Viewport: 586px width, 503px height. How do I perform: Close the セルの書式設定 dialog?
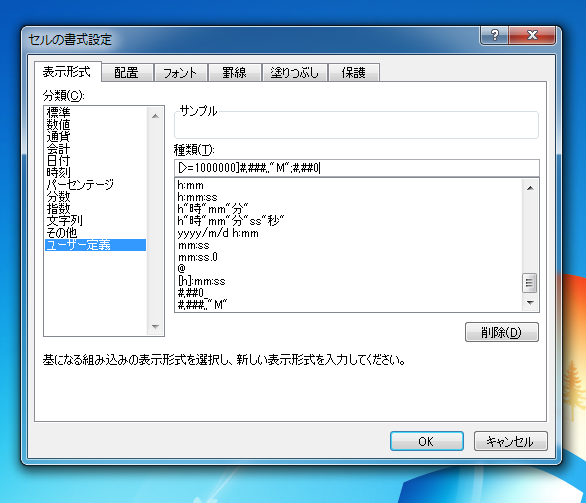pos(532,36)
